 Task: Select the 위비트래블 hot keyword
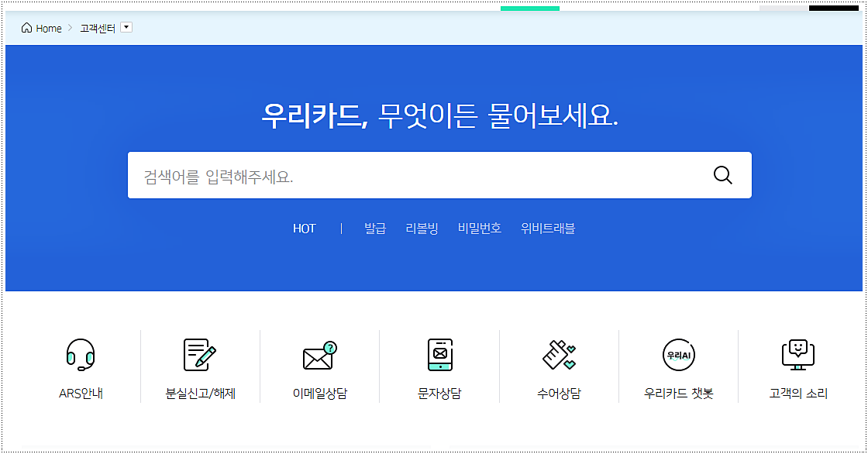point(549,228)
